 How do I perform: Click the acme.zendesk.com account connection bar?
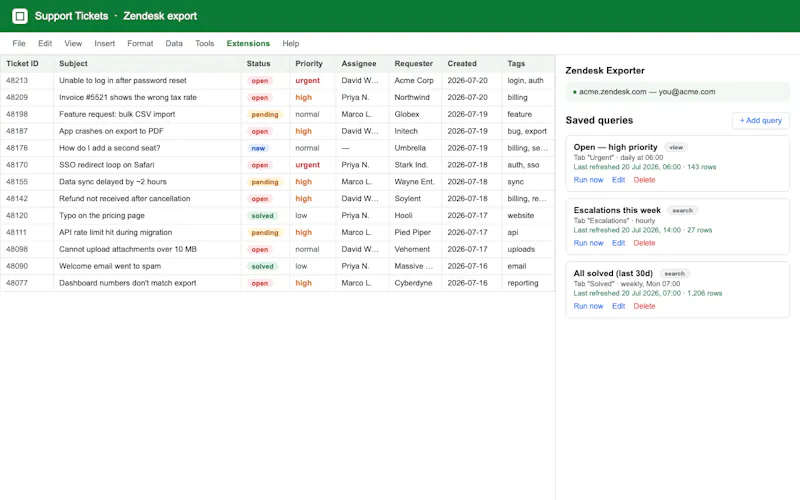coord(678,92)
